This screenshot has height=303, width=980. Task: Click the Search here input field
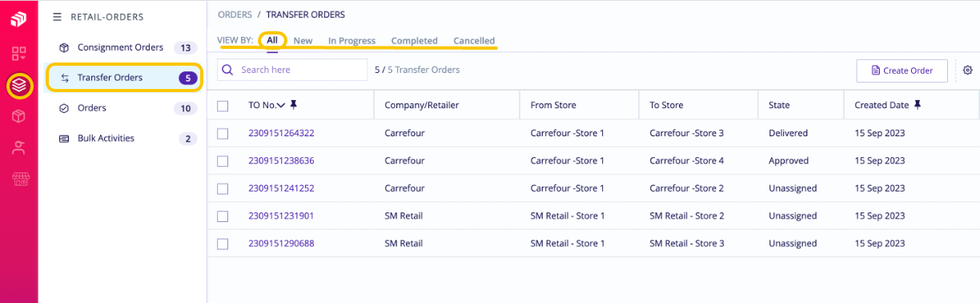coord(292,70)
